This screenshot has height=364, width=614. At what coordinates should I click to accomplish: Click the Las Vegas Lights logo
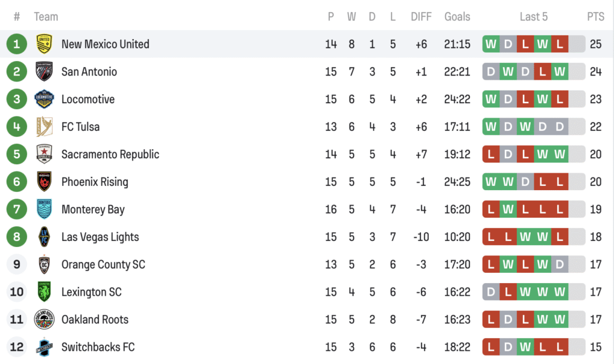44,237
